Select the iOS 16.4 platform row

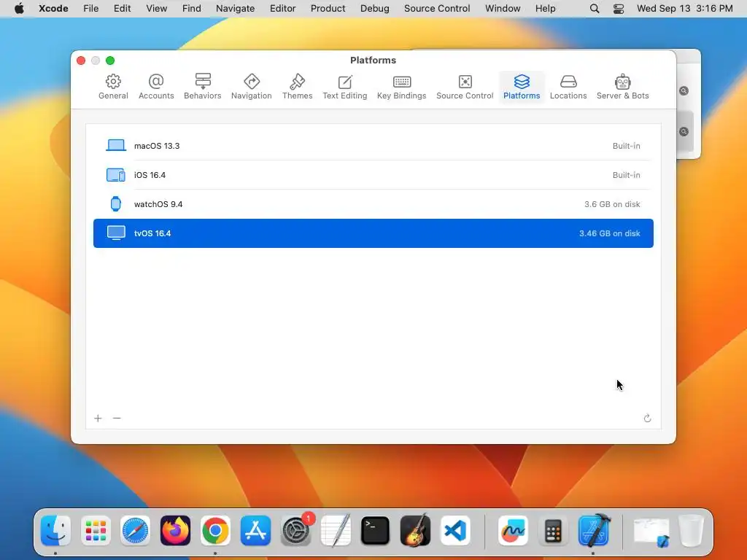[x=373, y=175]
